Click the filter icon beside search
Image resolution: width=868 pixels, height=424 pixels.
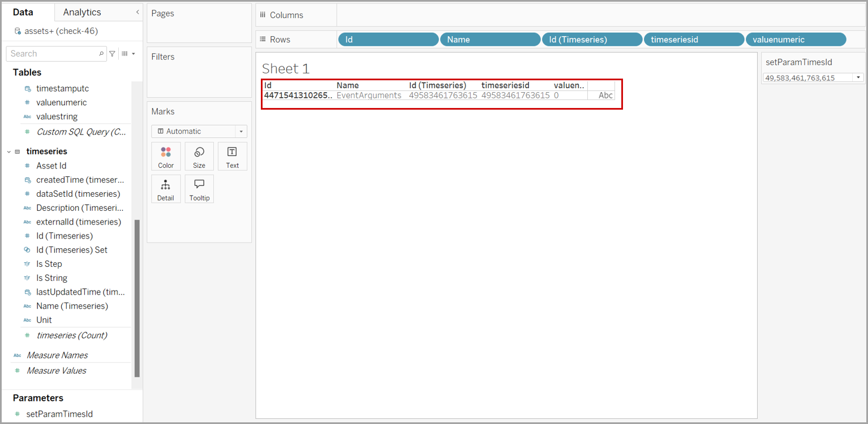point(112,54)
